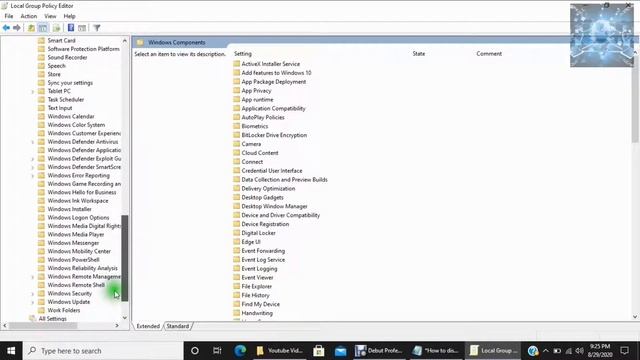Click the Camera folder icon
The image size is (640, 360).
click(x=237, y=144)
